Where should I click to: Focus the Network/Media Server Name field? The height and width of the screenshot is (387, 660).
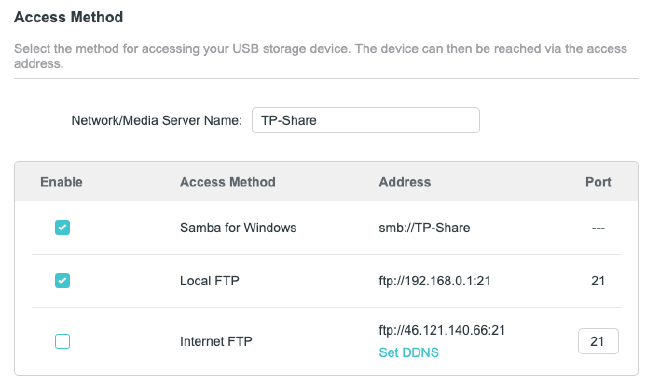coord(365,120)
